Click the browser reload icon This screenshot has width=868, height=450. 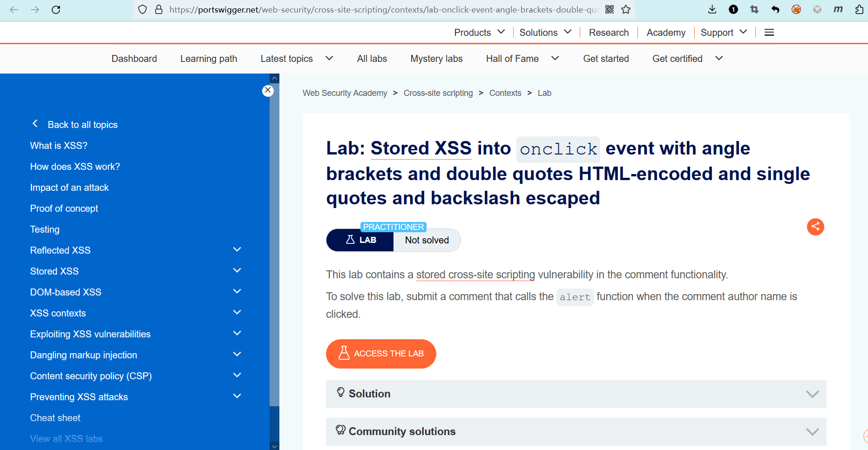coord(56,10)
